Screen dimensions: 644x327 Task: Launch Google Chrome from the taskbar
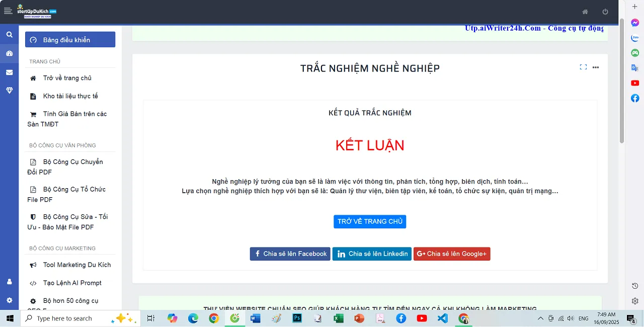point(214,318)
